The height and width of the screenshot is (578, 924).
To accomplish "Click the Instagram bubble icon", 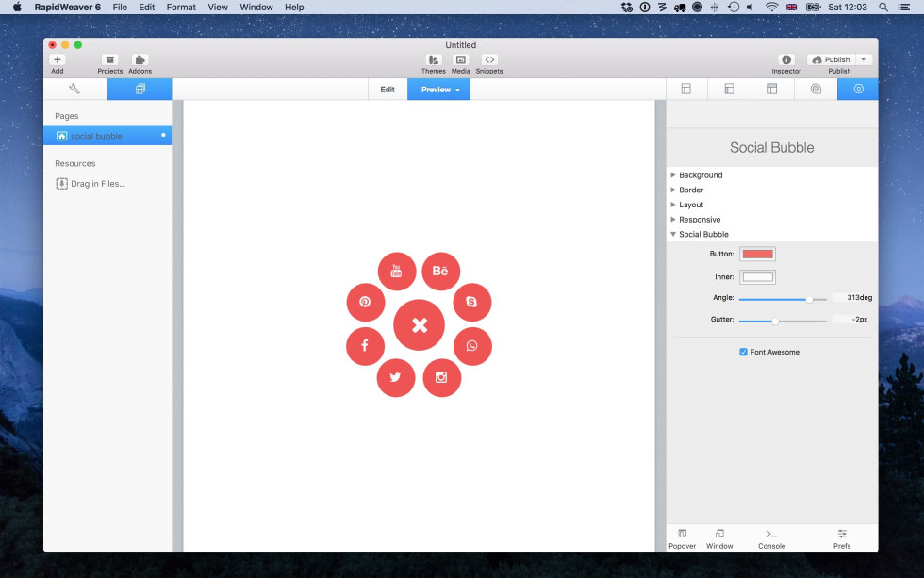I will pos(442,378).
